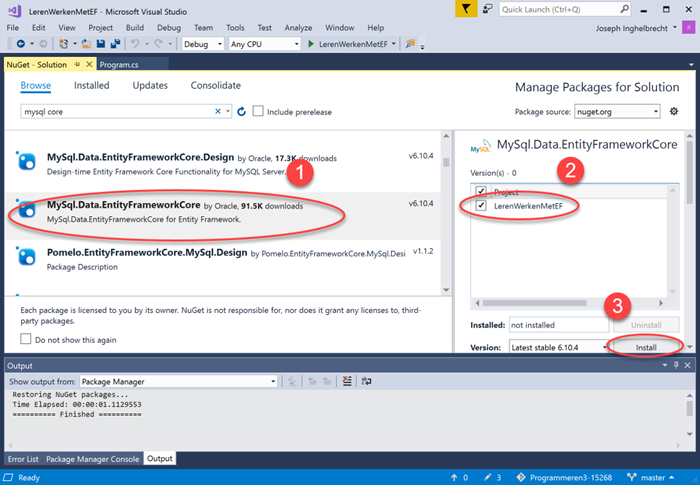
Task: Click Find Message in Code output icon
Action: [x=292, y=381]
